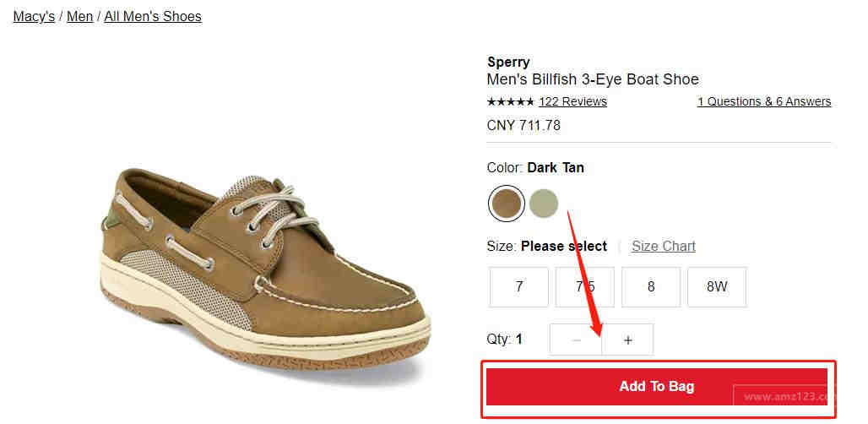The height and width of the screenshot is (424, 868).
Task: Go to Macy's home breadcrumb
Action: [34, 17]
